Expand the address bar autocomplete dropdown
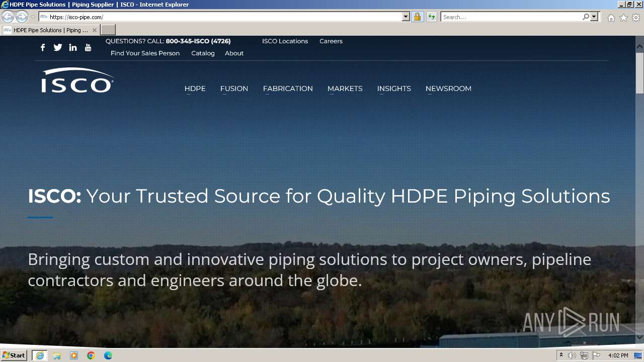The image size is (644, 362). click(406, 17)
